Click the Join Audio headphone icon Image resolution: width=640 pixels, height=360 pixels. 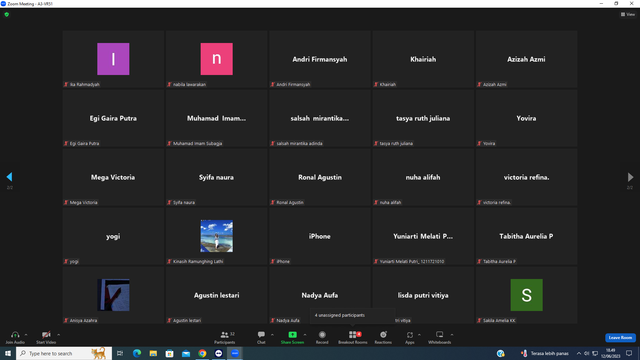15,335
